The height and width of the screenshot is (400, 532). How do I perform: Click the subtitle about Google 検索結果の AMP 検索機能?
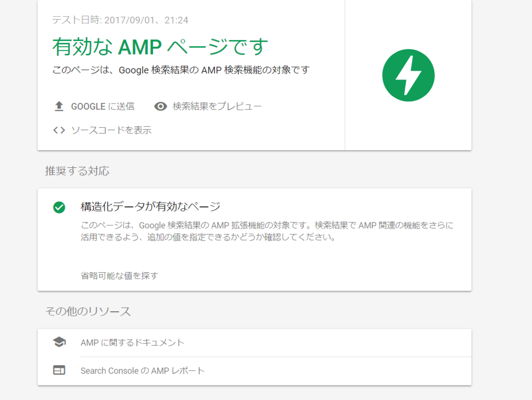point(181,70)
